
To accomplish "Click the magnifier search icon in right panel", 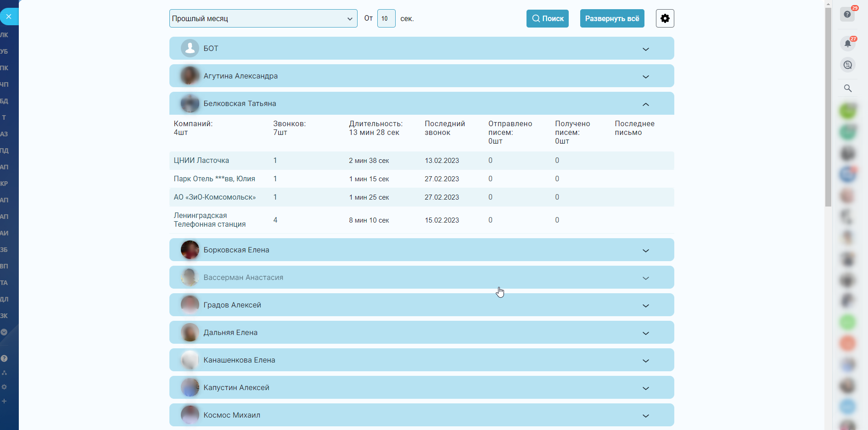I will 847,88.
